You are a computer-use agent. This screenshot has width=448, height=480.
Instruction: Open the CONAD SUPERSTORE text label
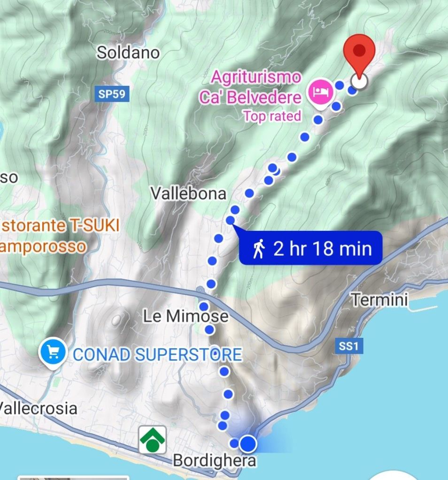pos(157,355)
